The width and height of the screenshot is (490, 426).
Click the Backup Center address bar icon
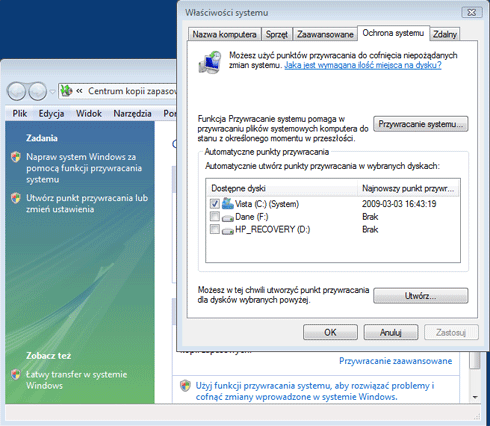[x=66, y=91]
